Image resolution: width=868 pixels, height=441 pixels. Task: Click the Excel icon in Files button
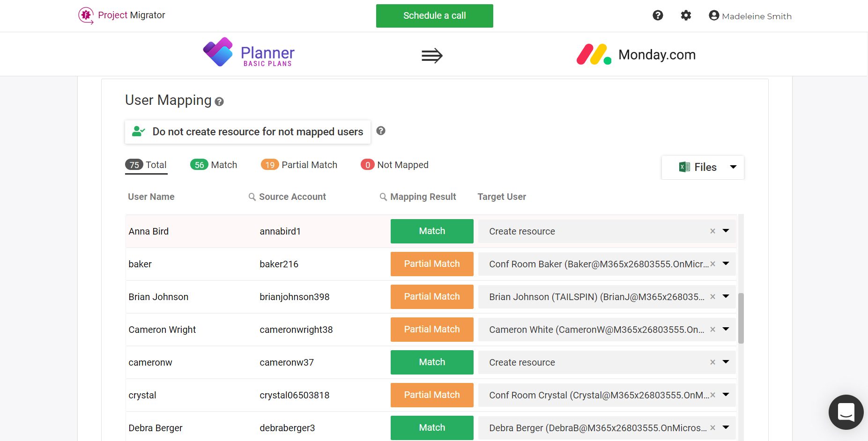click(684, 167)
